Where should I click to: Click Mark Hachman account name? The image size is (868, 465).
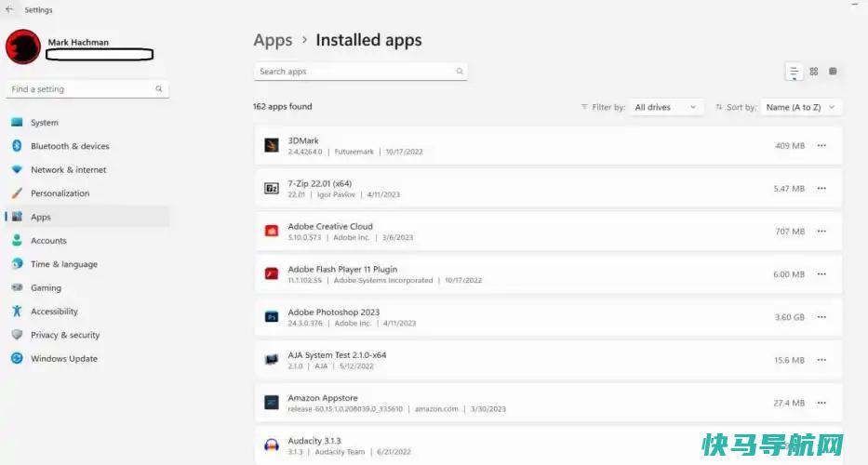coord(78,42)
